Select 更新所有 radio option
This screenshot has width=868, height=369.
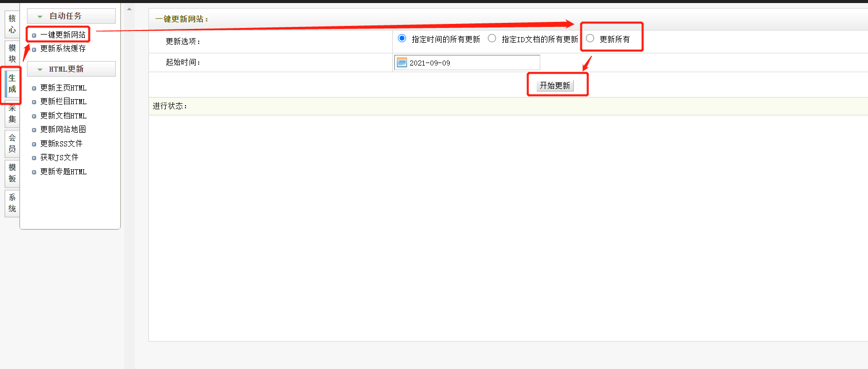click(590, 38)
